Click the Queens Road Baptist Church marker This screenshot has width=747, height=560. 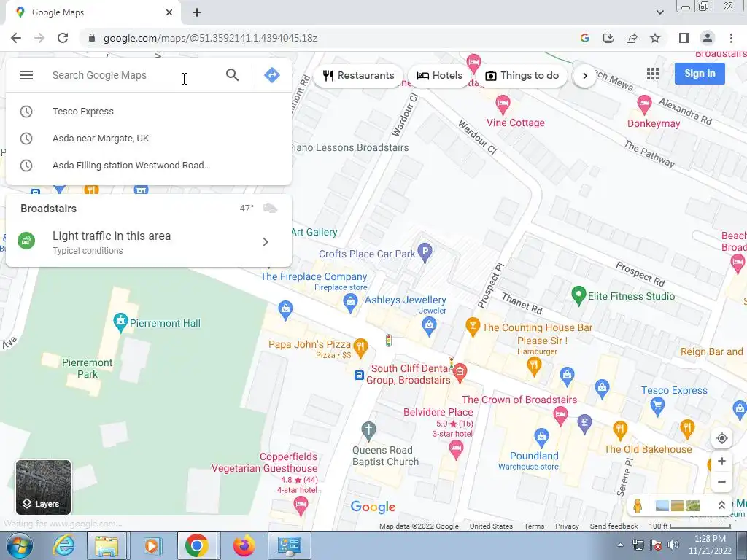tap(368, 431)
